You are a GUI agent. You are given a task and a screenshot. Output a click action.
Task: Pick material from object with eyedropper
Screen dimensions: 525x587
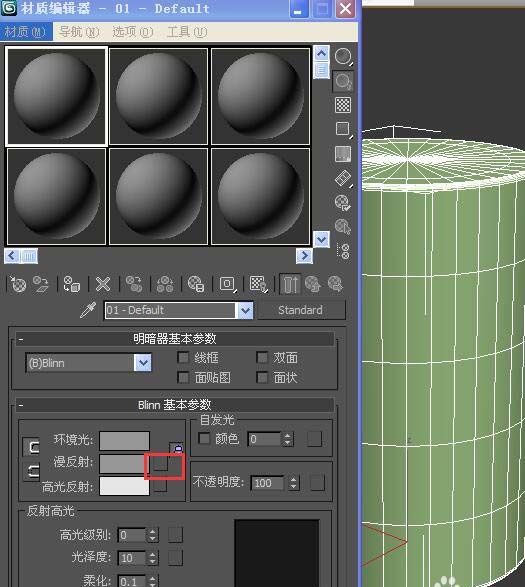click(88, 310)
